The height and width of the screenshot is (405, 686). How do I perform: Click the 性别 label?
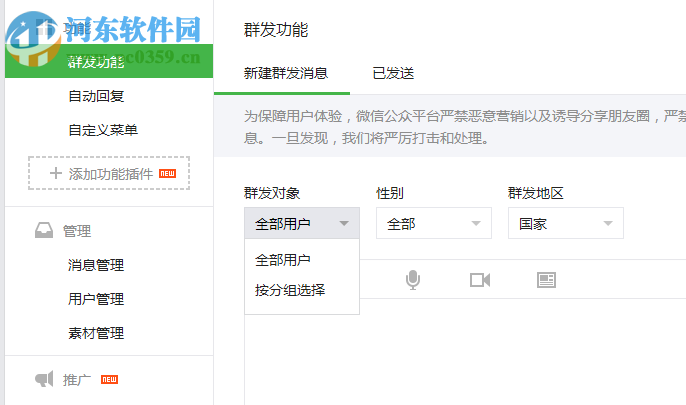[390, 193]
